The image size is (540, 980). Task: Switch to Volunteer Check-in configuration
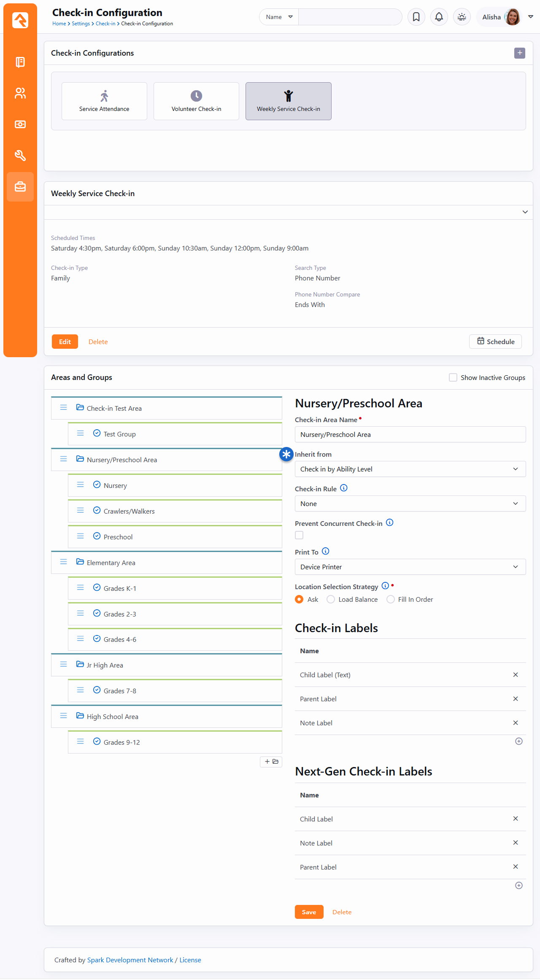tap(196, 101)
